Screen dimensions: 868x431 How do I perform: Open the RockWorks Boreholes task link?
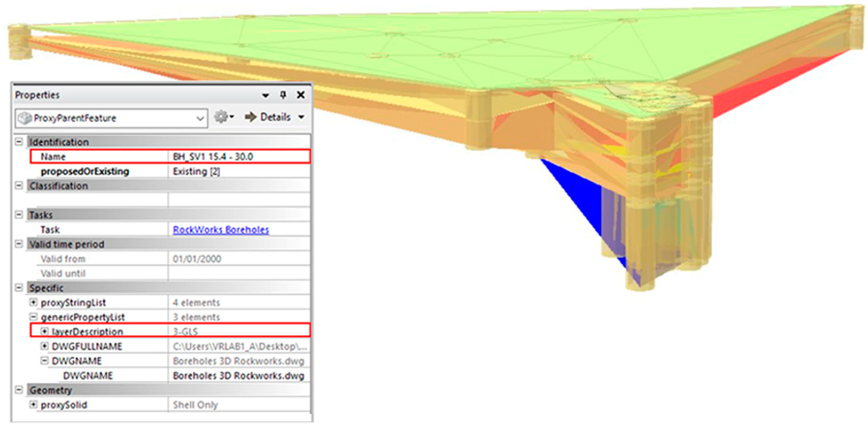[x=221, y=230]
